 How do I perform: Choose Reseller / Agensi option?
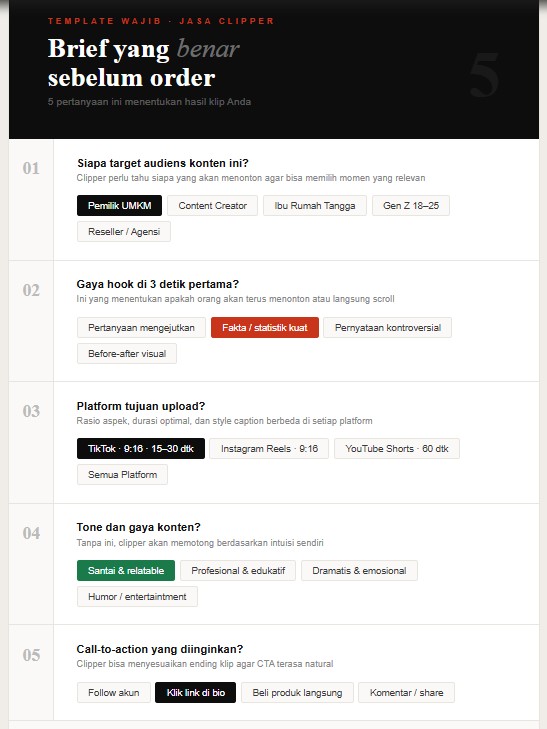point(124,232)
